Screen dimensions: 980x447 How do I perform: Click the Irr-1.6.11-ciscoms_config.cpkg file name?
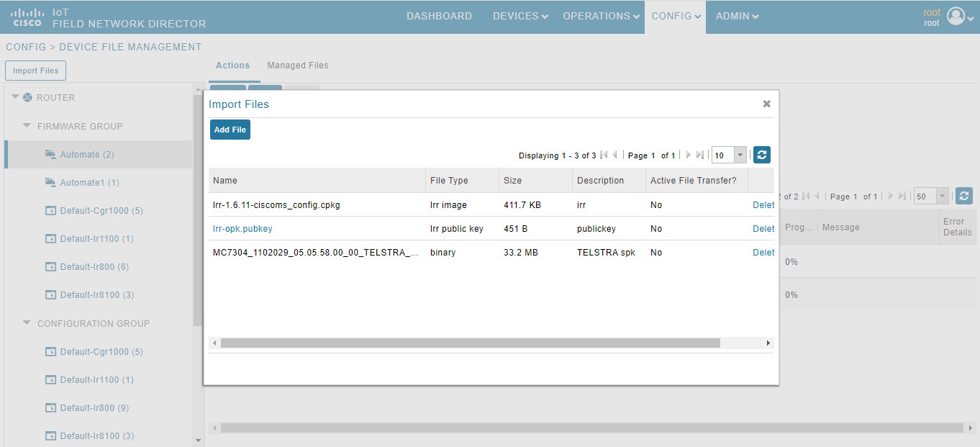pos(276,205)
